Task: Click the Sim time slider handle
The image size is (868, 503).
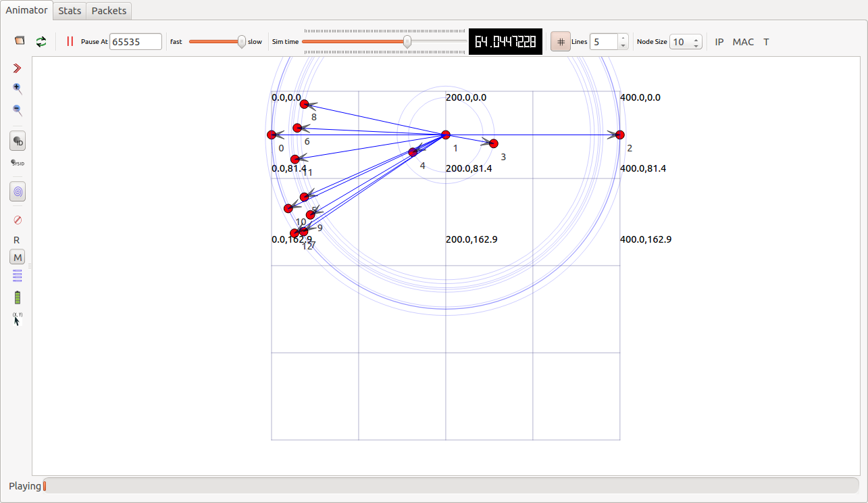Action: 407,42
